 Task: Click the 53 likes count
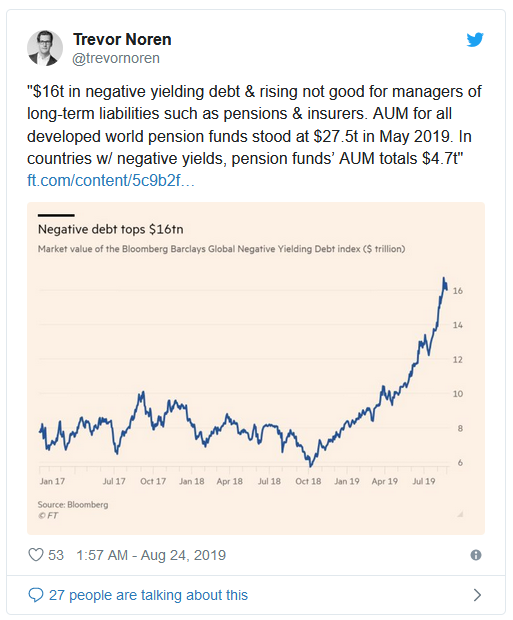pyautogui.click(x=56, y=555)
